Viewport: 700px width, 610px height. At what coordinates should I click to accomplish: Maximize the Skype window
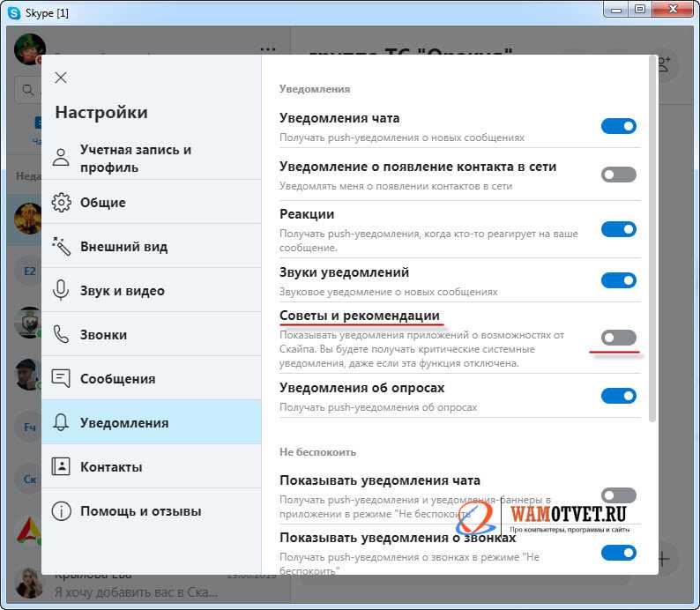tap(641, 9)
